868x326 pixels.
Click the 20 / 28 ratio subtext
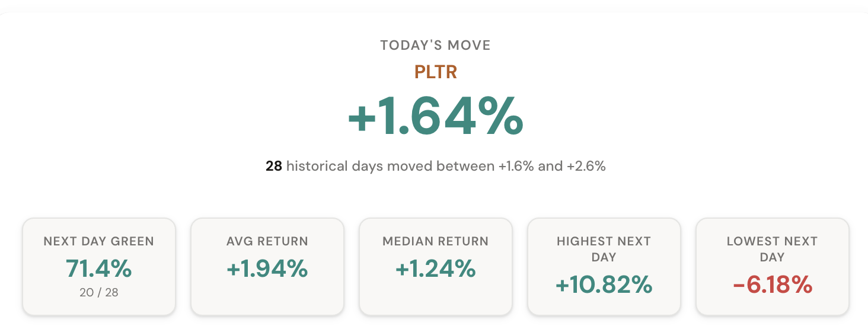pos(98,292)
